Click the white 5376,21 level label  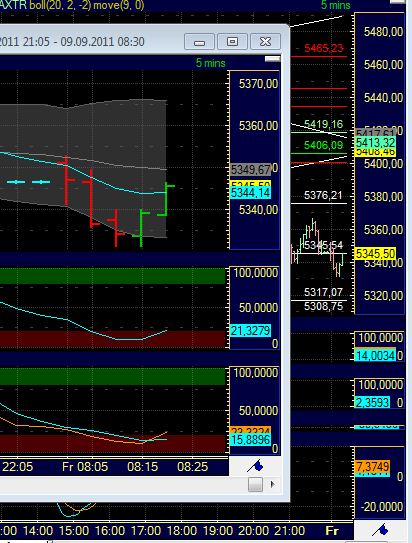pyautogui.click(x=323, y=195)
